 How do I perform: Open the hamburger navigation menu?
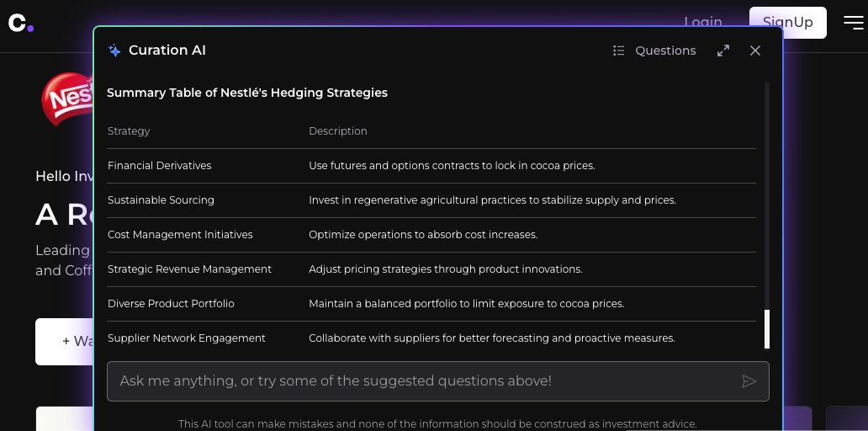pyautogui.click(x=853, y=23)
